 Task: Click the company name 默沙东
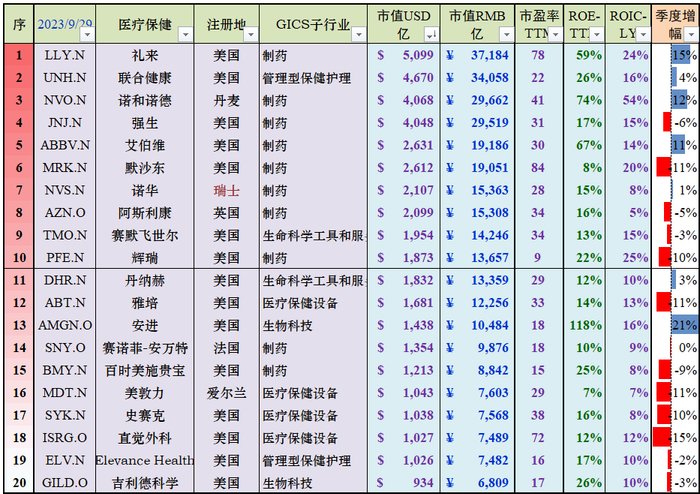[145, 168]
